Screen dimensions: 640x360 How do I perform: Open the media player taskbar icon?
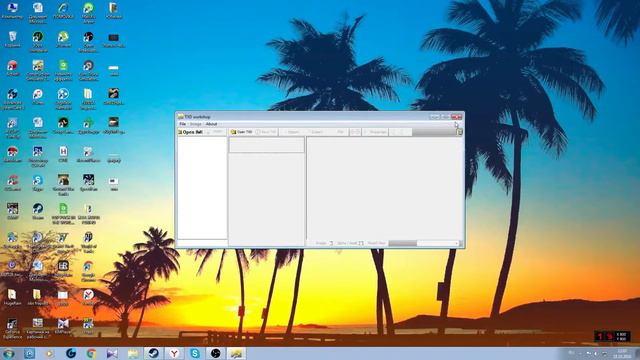[x=49, y=353]
